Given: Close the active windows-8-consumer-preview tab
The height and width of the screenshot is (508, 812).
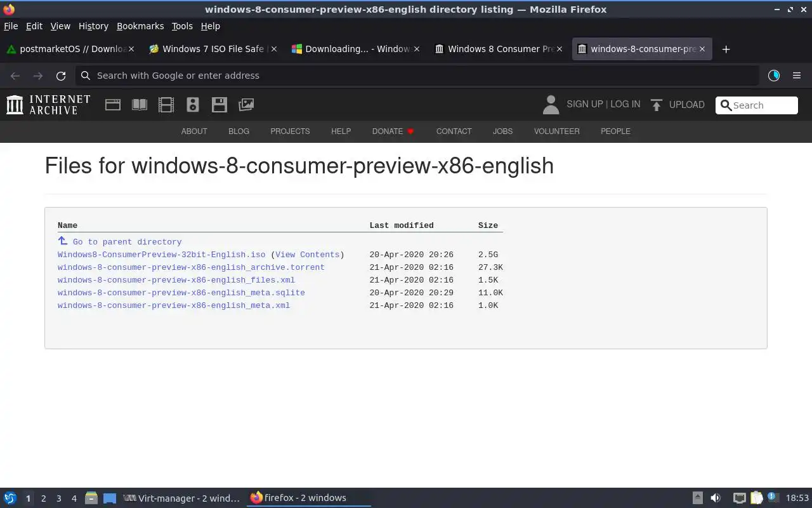Looking at the screenshot, I should pos(702,49).
